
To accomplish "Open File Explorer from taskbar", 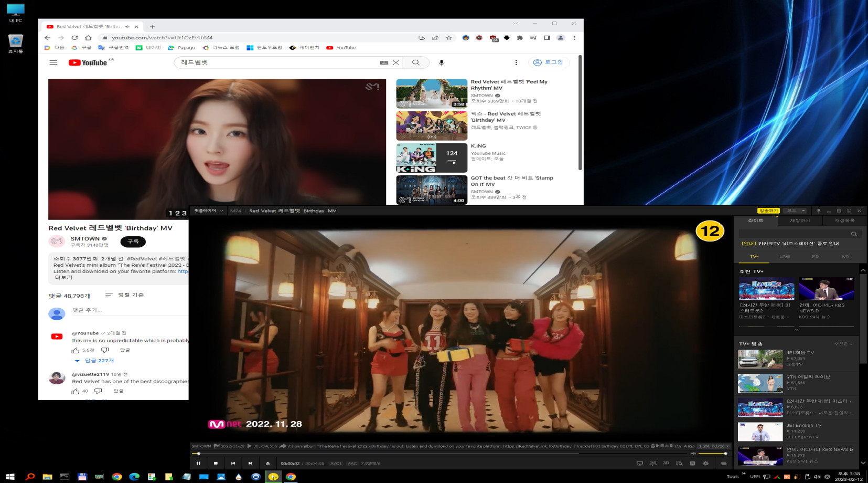I will (47, 477).
